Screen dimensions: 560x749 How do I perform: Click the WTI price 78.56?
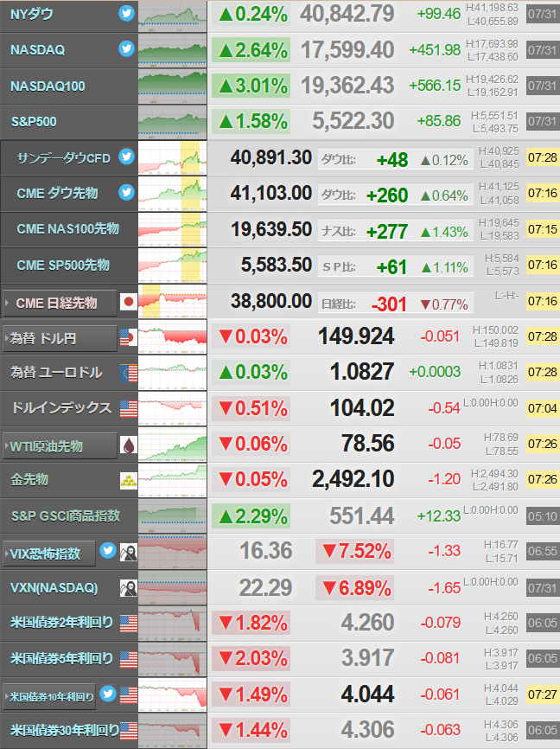click(367, 444)
